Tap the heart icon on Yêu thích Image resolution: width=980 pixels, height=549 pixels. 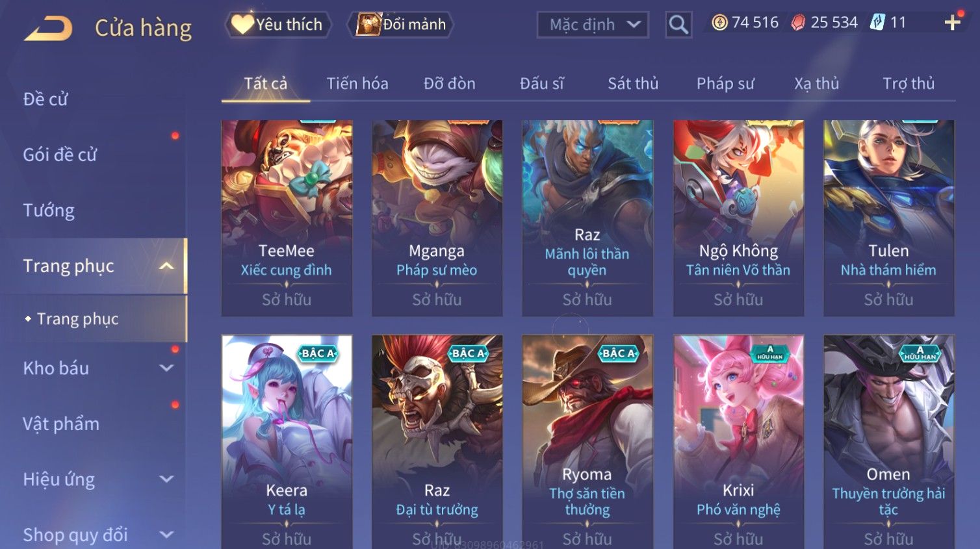point(242,24)
